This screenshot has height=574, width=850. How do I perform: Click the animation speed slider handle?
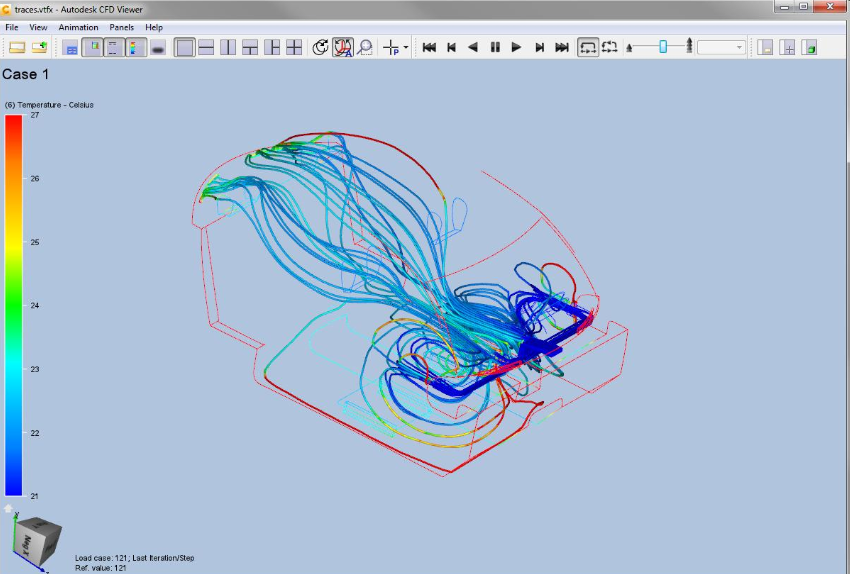click(662, 46)
